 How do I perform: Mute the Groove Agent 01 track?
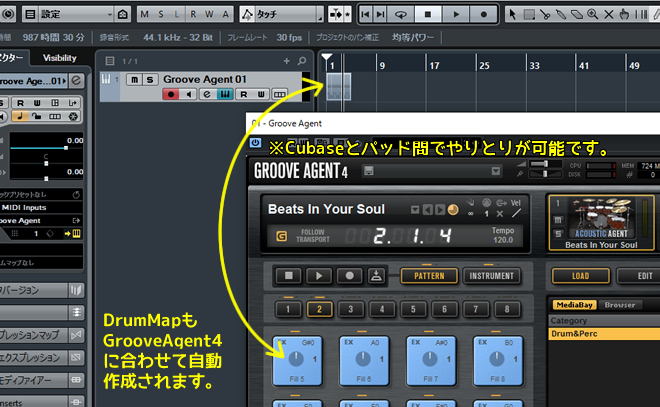coord(134,80)
